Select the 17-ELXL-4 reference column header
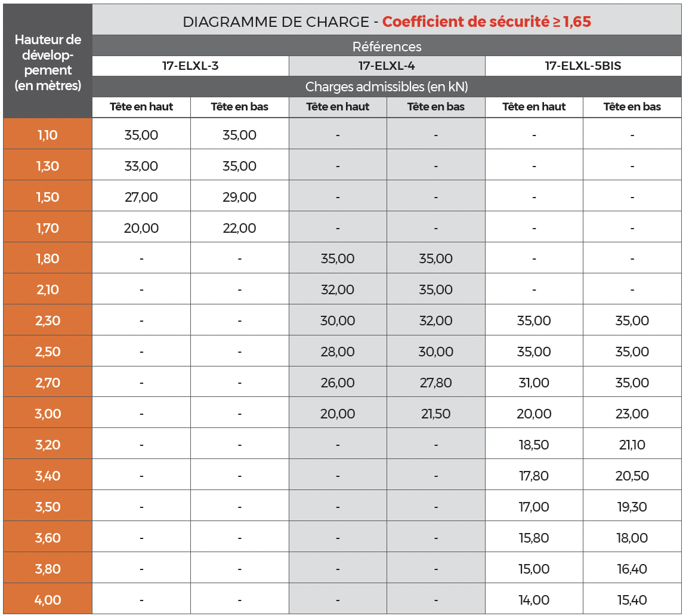686x616 pixels. point(387,66)
